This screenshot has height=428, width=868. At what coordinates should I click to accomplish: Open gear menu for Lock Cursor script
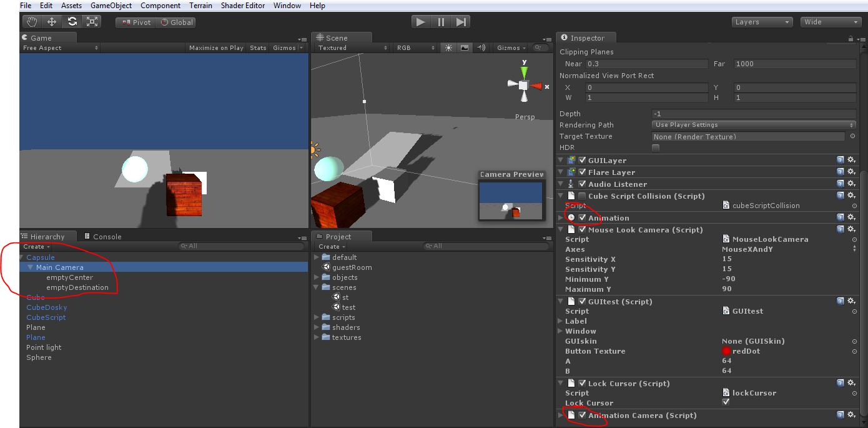click(x=851, y=384)
